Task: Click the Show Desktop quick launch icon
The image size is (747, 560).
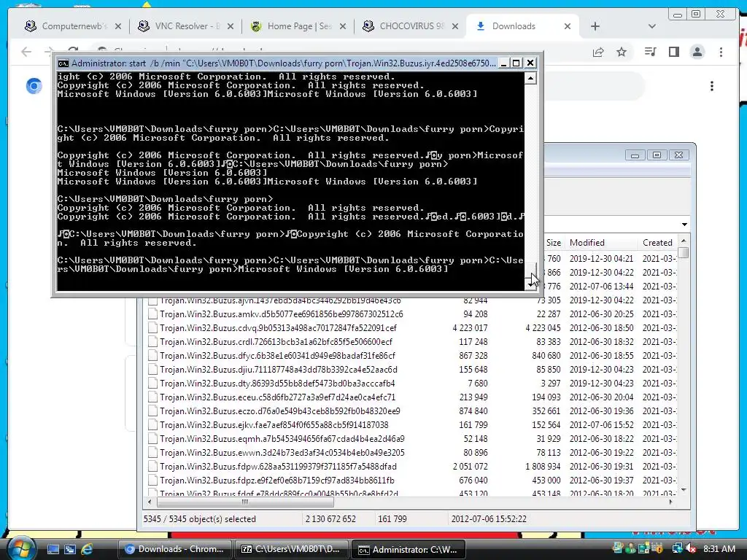Action: coord(53,550)
